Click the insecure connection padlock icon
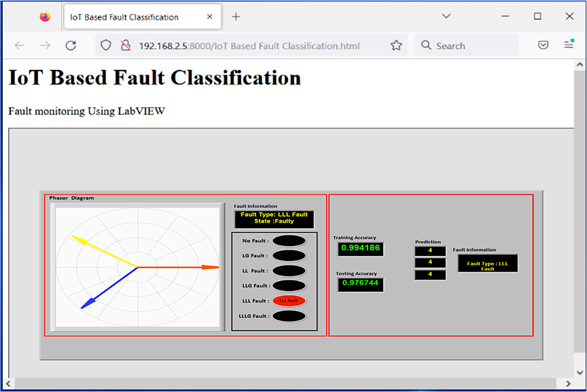 pos(124,46)
